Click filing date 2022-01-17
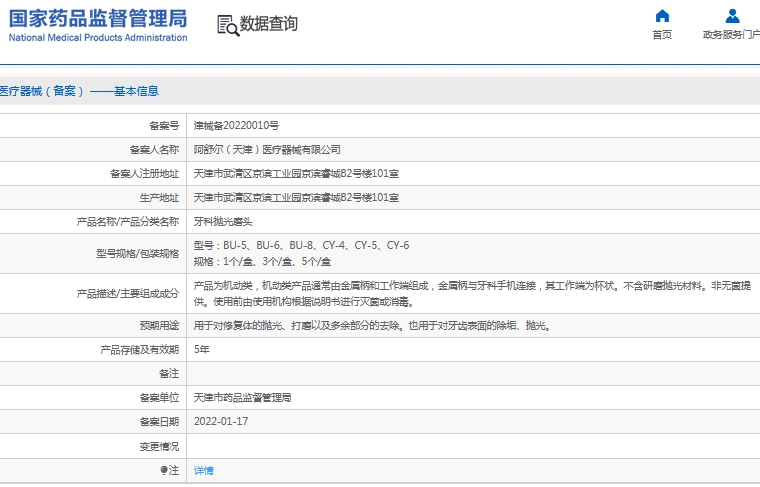 click(x=221, y=422)
